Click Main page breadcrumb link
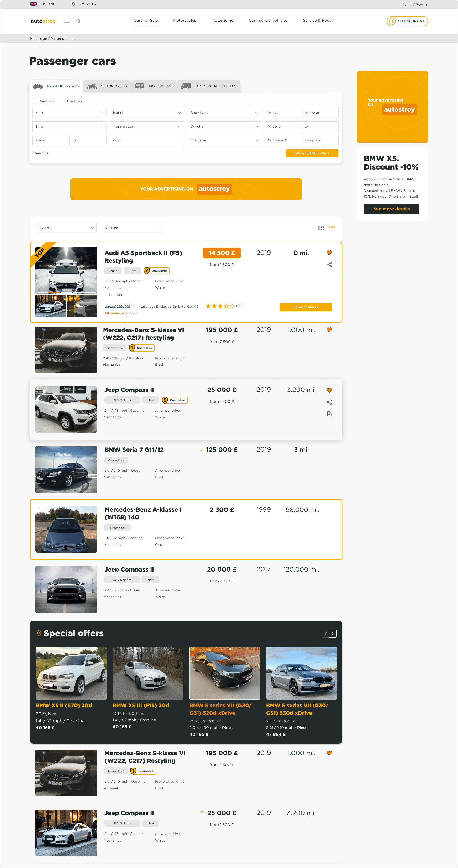458x868 pixels. (x=38, y=39)
